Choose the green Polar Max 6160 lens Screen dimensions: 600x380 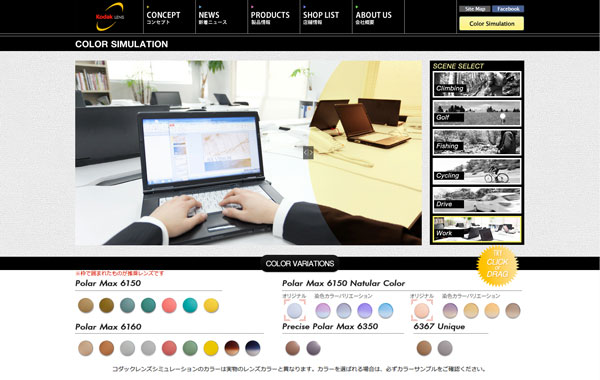(x=190, y=348)
